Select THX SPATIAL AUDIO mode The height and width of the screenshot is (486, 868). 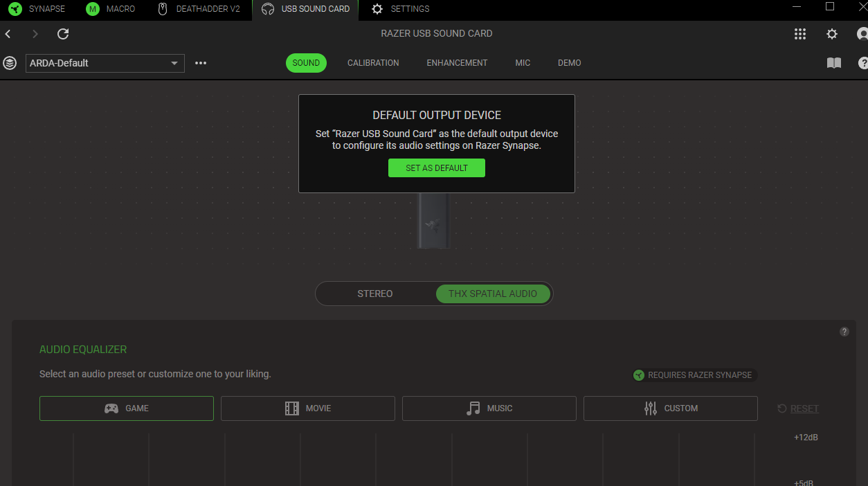[x=493, y=294]
